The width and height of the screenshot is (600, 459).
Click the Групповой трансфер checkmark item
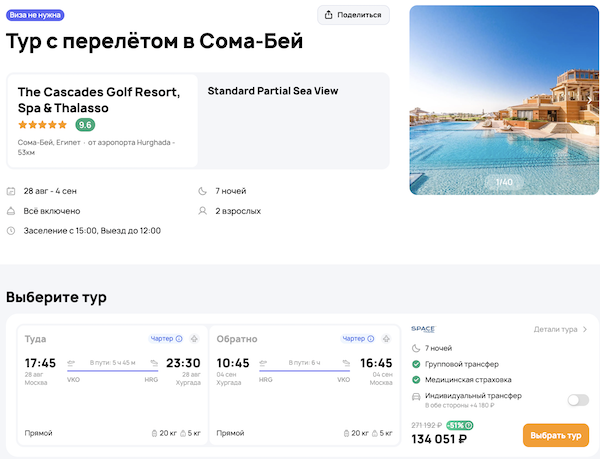pyautogui.click(x=460, y=364)
